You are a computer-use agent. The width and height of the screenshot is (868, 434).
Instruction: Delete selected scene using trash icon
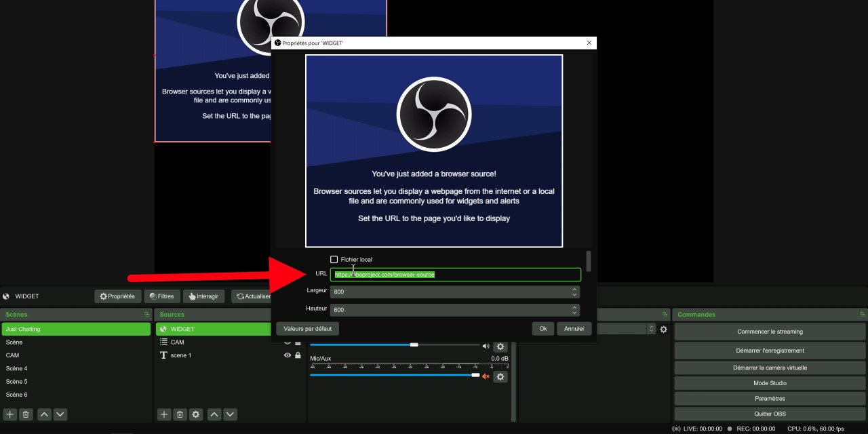[x=26, y=414]
